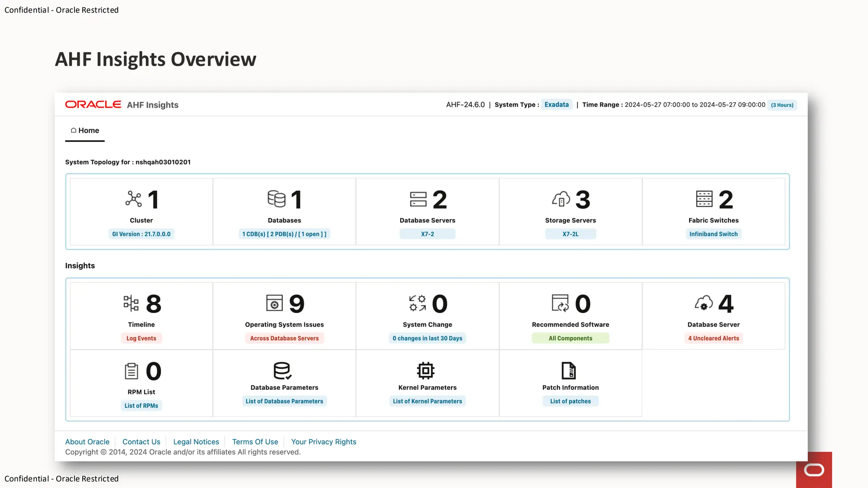Click the Fabric Switches grid icon
The image size is (868, 488).
coord(704,199)
